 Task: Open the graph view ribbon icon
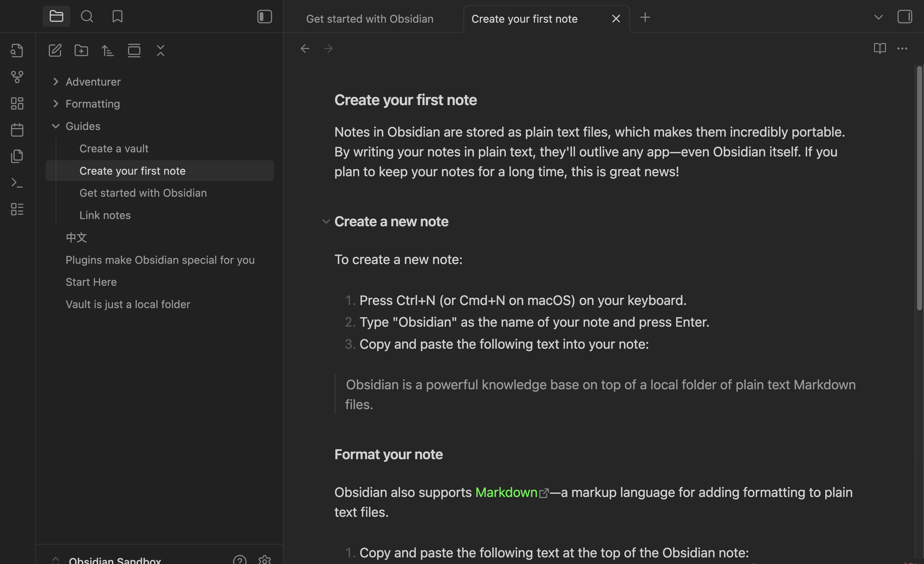pos(17,77)
